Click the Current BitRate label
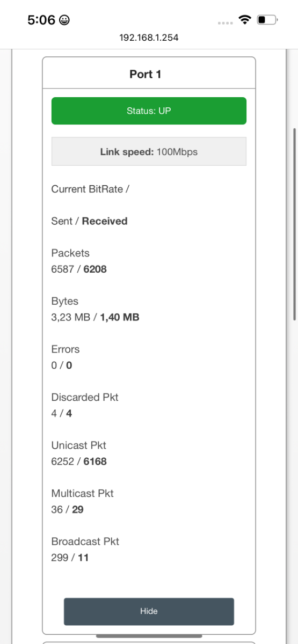Screen dimensions: 298x644 (x=90, y=189)
